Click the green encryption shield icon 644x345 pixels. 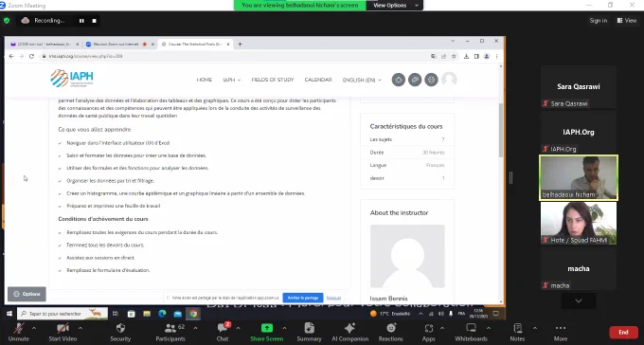point(7,20)
